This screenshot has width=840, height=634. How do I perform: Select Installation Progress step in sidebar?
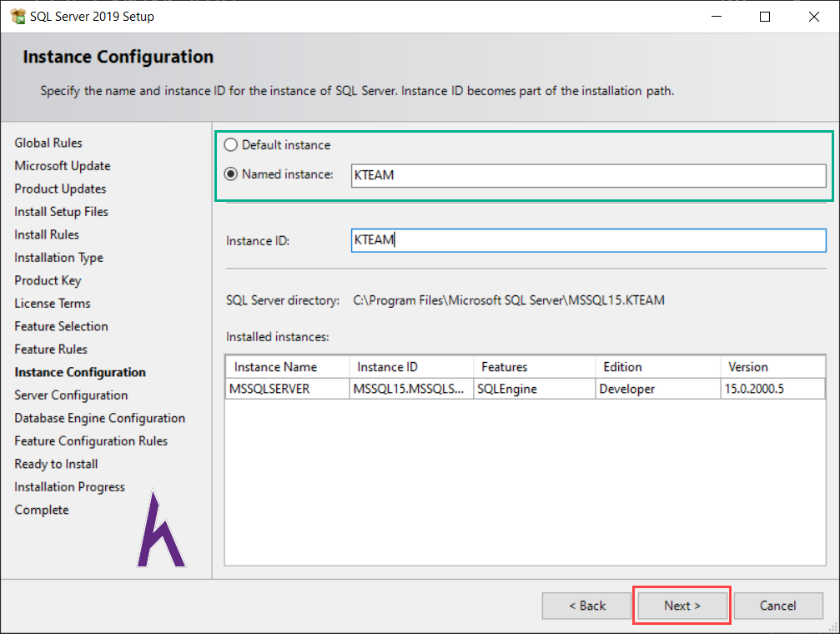[69, 487]
